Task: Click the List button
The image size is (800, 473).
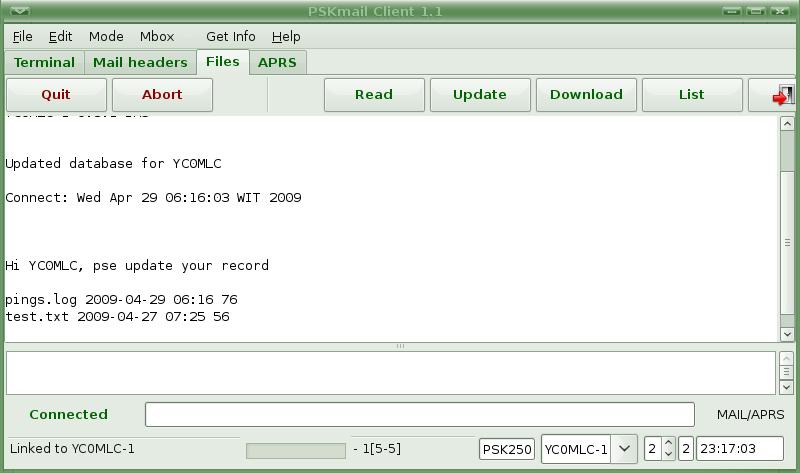Action: [x=692, y=95]
